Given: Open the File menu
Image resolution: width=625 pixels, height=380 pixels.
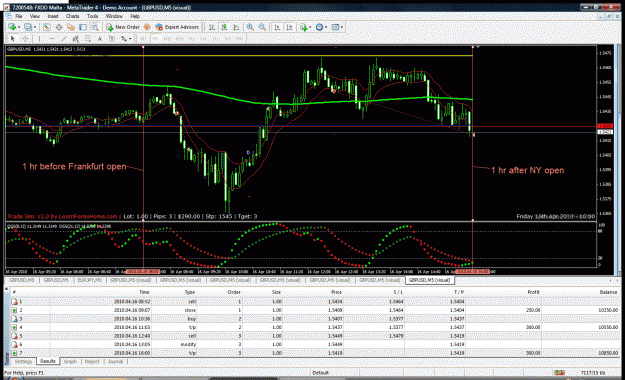Looking at the screenshot, I should [18, 16].
